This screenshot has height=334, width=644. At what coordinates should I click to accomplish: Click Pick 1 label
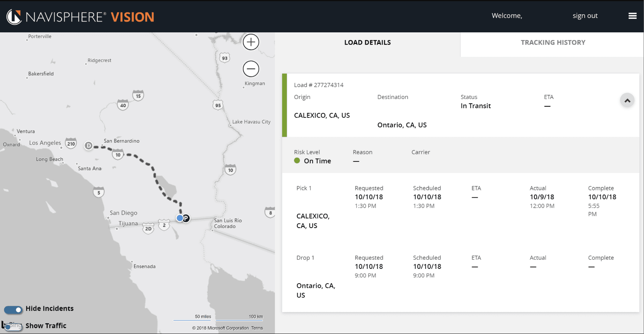click(304, 188)
